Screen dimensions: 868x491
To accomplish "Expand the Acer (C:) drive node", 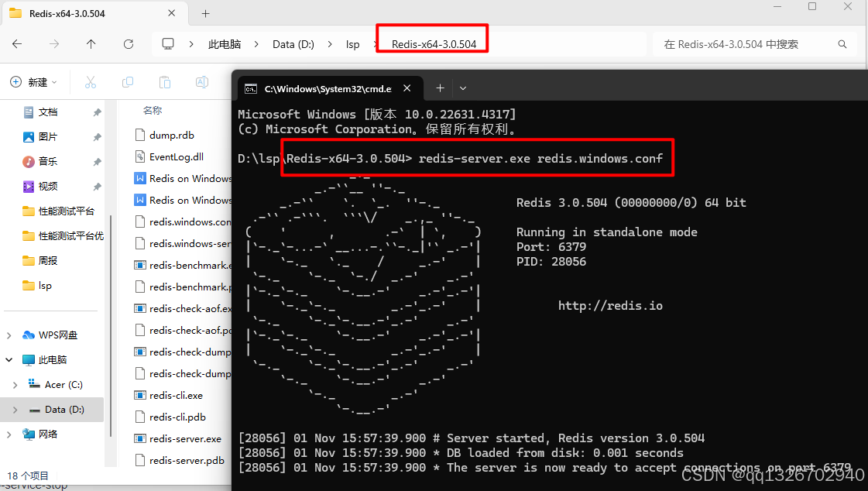I will [15, 385].
